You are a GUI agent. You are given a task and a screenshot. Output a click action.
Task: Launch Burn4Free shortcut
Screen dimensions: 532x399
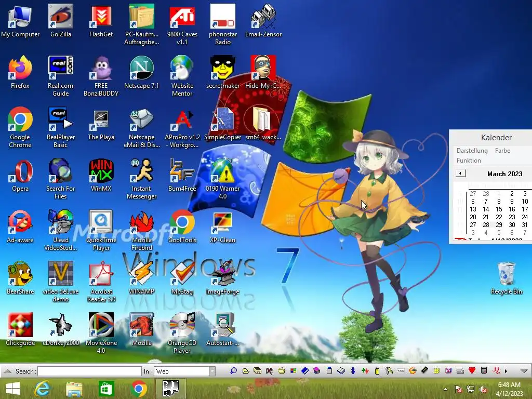(x=182, y=175)
